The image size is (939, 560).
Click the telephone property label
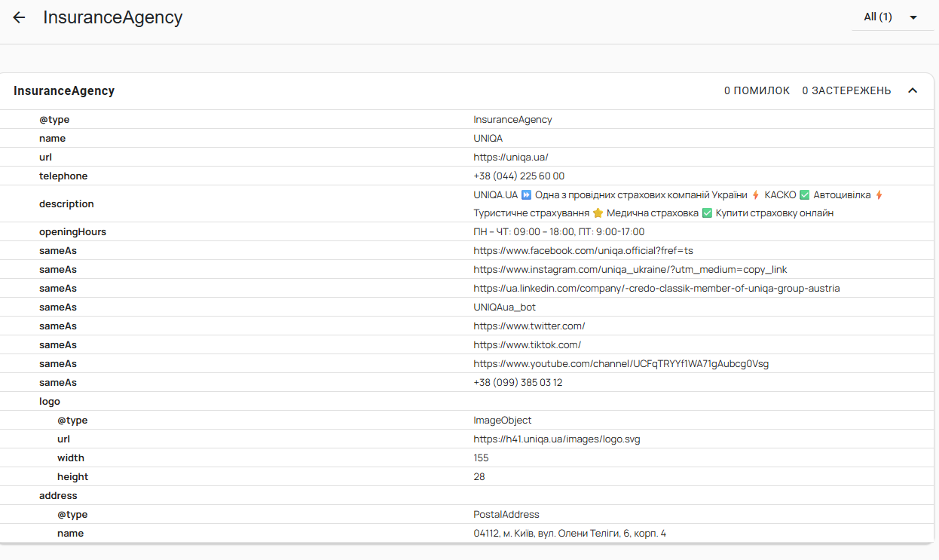[63, 176]
